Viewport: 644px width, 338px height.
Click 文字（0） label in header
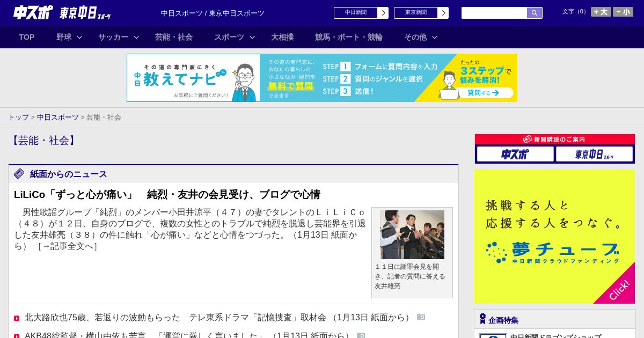pos(575,12)
